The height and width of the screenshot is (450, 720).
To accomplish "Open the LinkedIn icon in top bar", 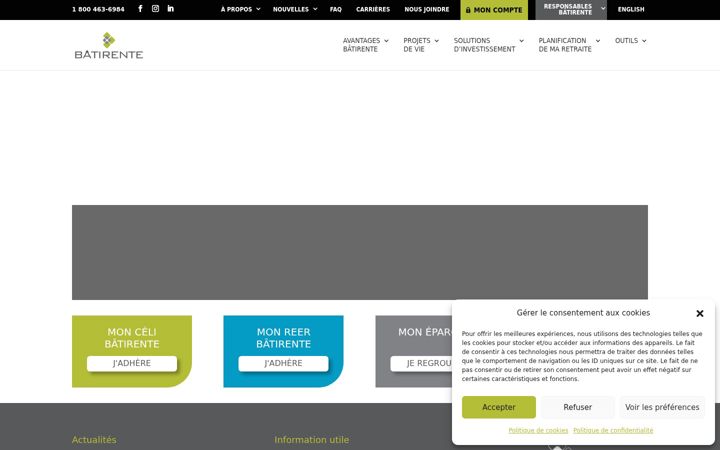I will click(x=170, y=8).
